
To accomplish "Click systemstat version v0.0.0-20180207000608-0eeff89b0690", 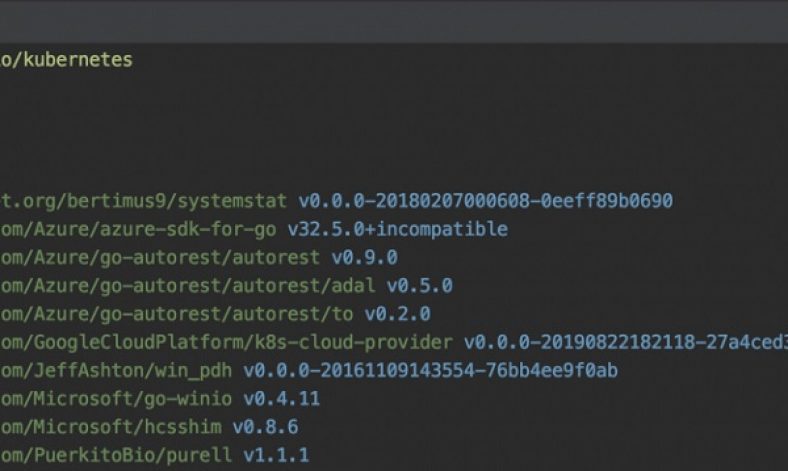I will point(485,201).
